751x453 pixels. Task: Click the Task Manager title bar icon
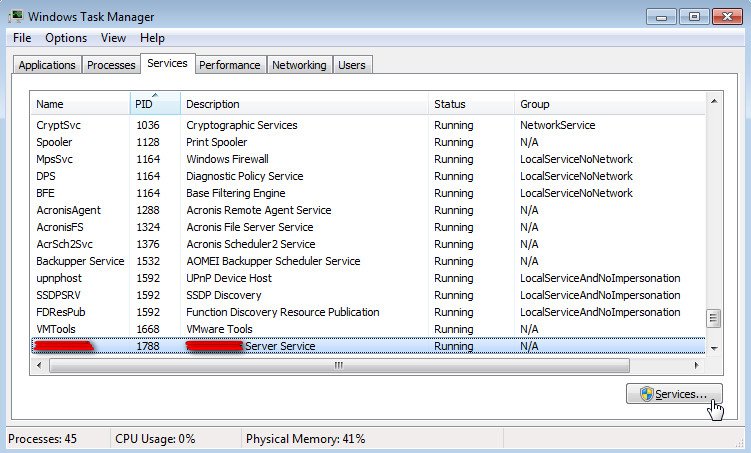(17, 15)
